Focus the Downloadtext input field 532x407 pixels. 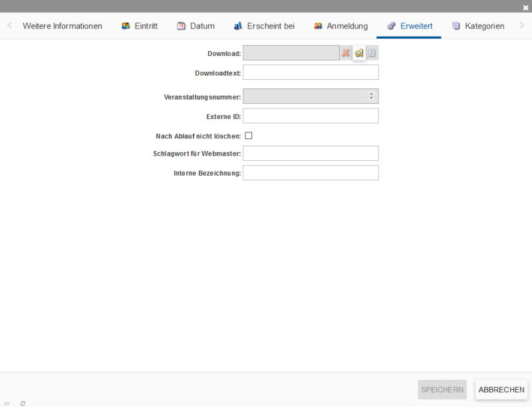(311, 72)
